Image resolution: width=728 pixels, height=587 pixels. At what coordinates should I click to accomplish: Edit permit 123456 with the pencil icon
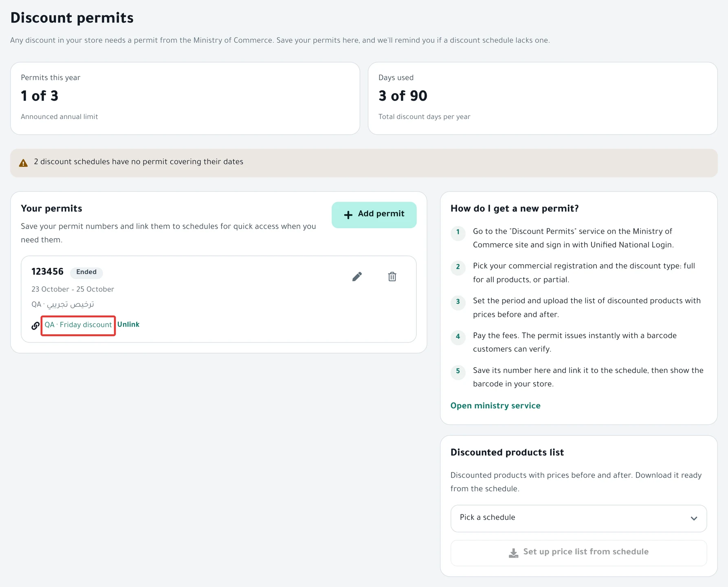pos(357,277)
